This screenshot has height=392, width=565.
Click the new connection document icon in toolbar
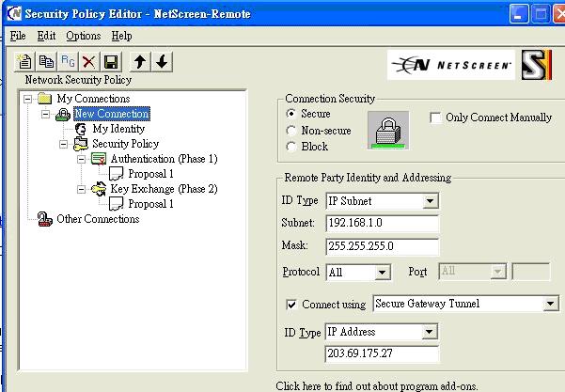25,61
